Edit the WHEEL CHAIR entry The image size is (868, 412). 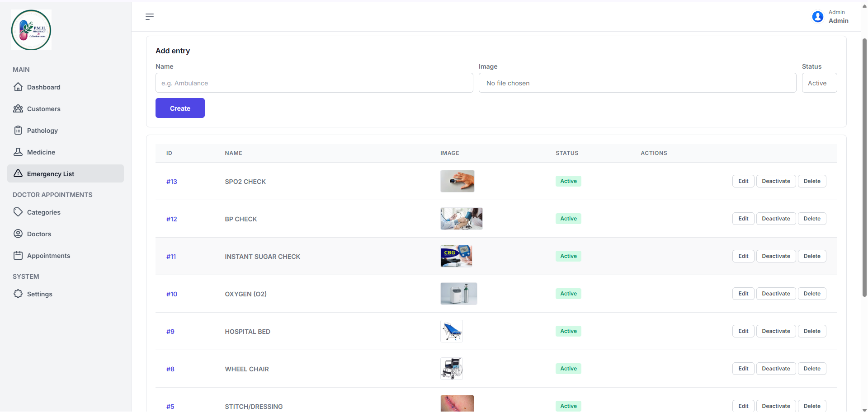click(743, 369)
